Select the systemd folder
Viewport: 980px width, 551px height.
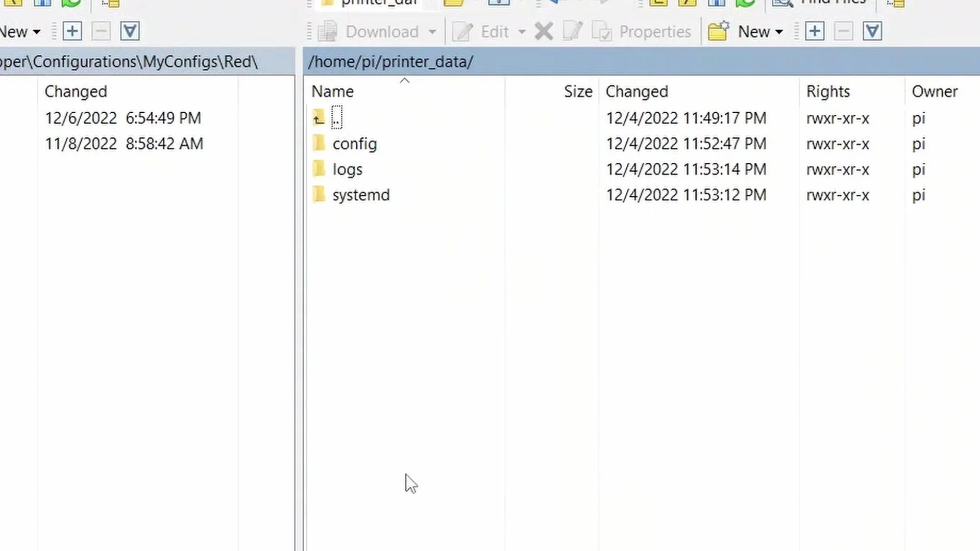pyautogui.click(x=360, y=195)
